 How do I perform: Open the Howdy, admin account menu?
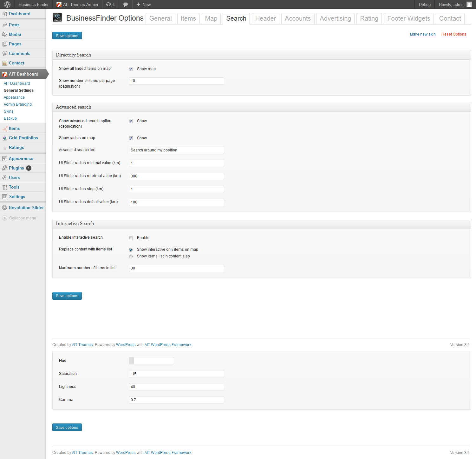[455, 4]
